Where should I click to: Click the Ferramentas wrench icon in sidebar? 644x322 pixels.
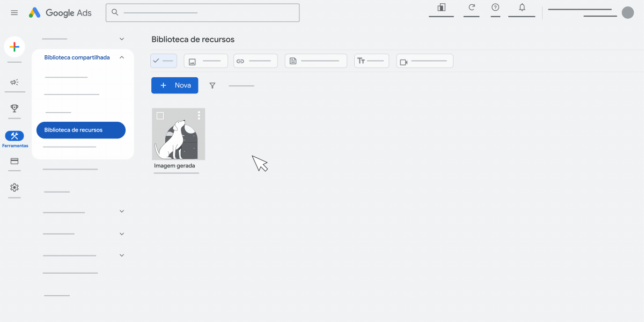(x=14, y=136)
